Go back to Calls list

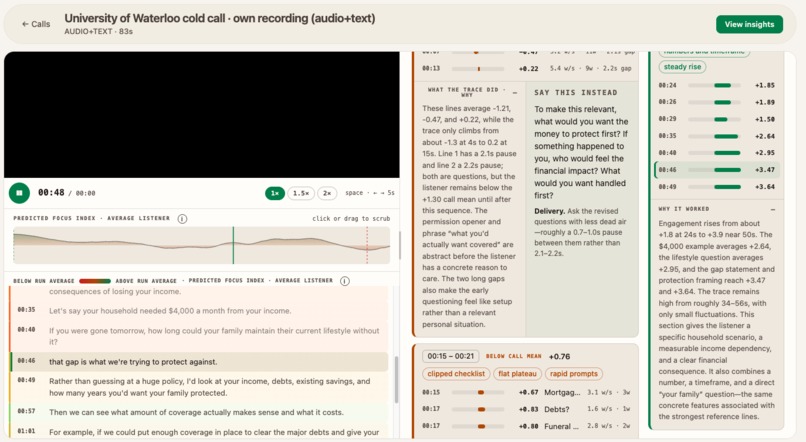click(36, 24)
